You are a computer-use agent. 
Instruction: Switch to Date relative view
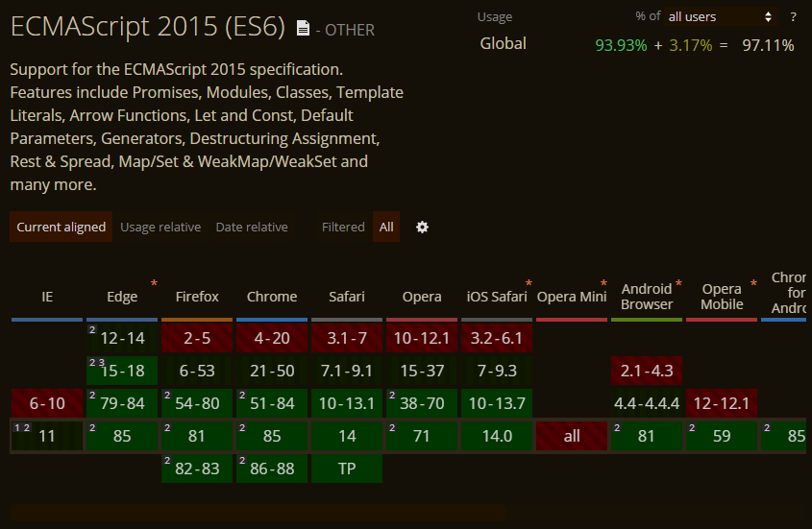tap(252, 227)
